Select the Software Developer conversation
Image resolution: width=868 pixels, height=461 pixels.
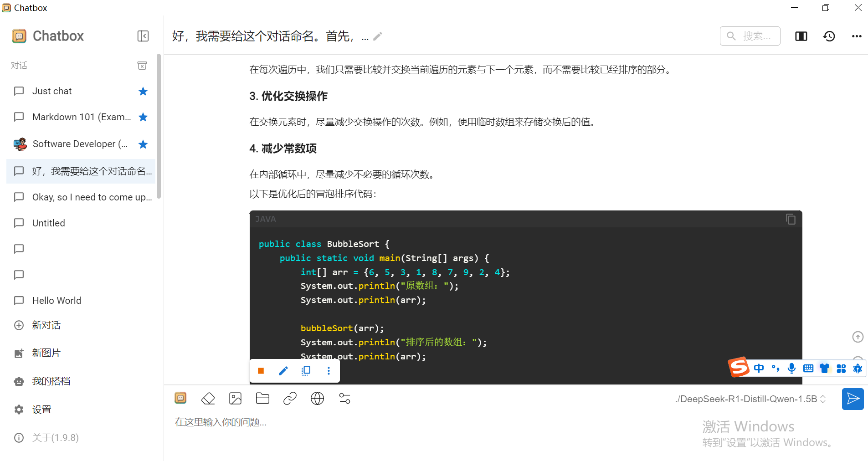click(80, 144)
